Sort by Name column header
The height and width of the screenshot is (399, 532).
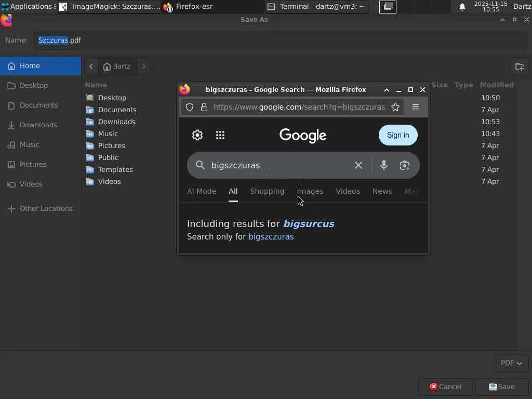tap(96, 85)
